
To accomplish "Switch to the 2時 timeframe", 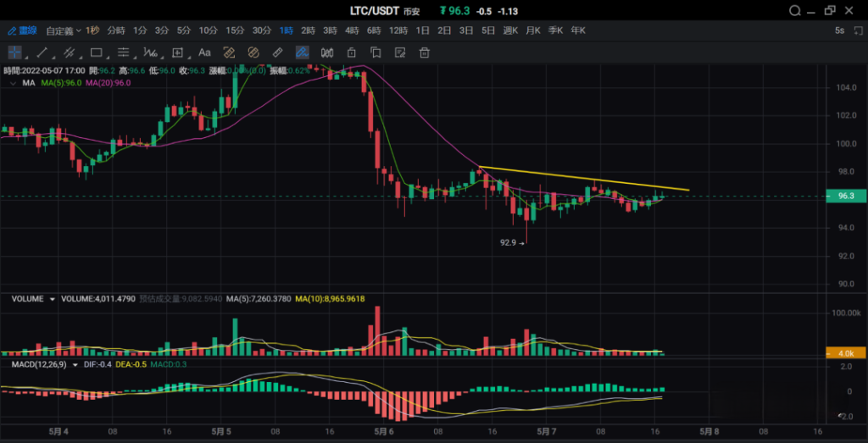I will (308, 30).
